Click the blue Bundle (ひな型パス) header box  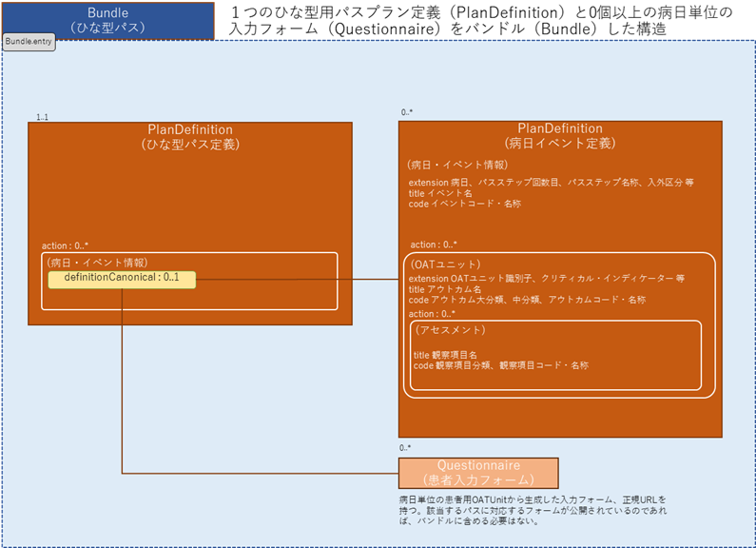click(107, 20)
